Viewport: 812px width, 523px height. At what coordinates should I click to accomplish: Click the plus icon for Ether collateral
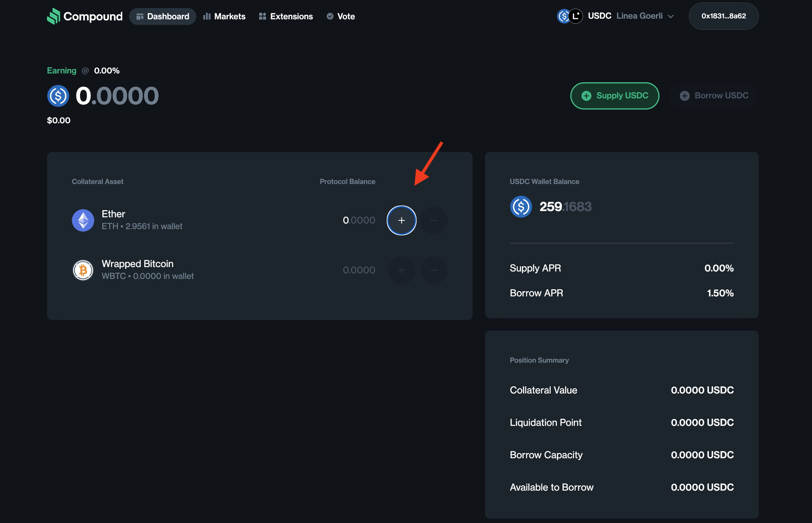tap(401, 220)
